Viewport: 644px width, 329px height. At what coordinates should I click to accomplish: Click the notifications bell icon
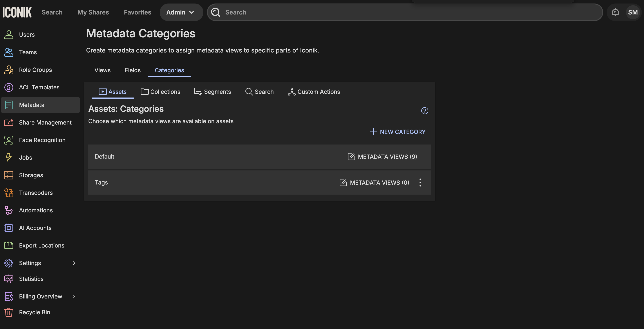615,12
